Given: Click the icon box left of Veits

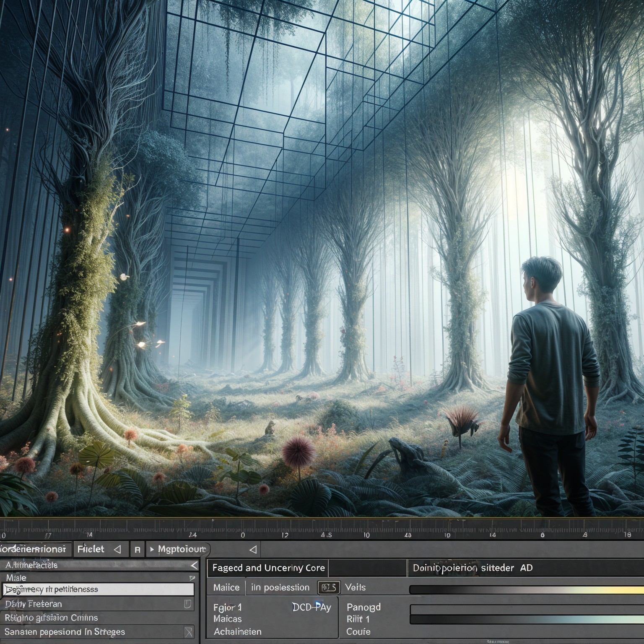Looking at the screenshot, I should 328,588.
